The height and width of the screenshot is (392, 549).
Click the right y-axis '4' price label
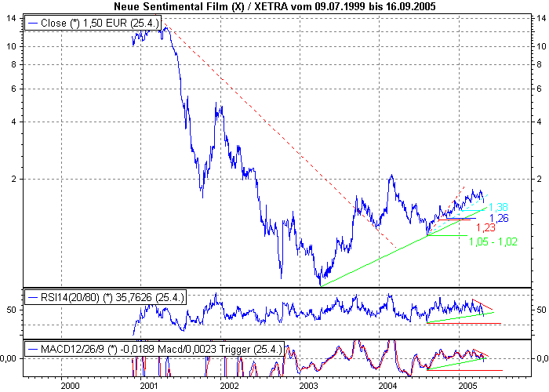pos(539,122)
